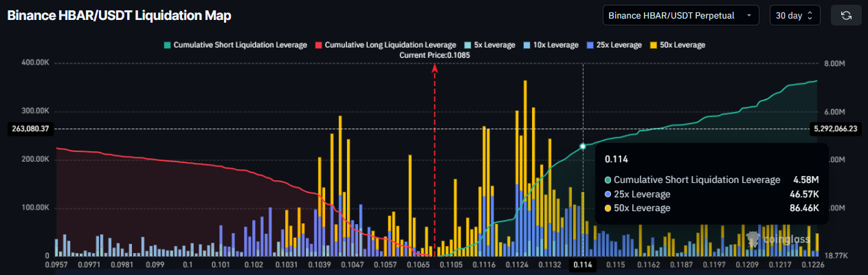The width and height of the screenshot is (868, 275).
Task: Click the 46.57K tooltip value for 25x Leverage
Action: tap(803, 194)
